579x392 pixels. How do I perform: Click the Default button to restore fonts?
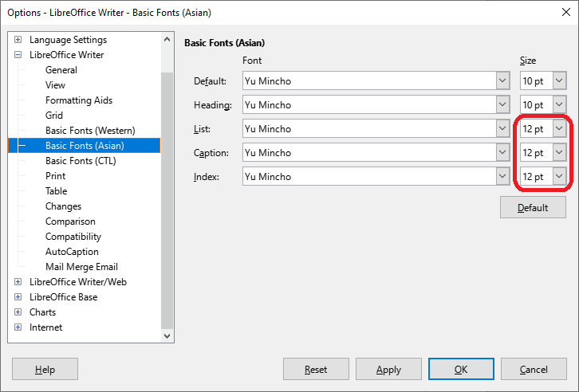(x=533, y=207)
